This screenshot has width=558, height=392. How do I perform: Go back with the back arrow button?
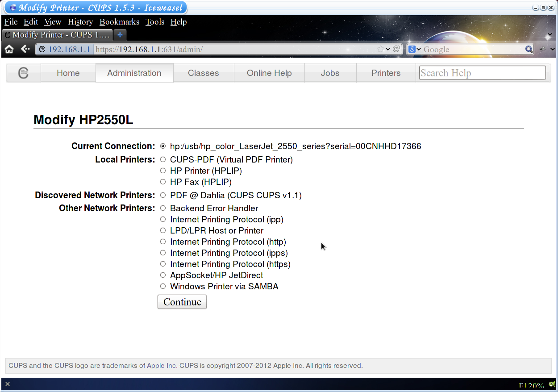[25, 49]
